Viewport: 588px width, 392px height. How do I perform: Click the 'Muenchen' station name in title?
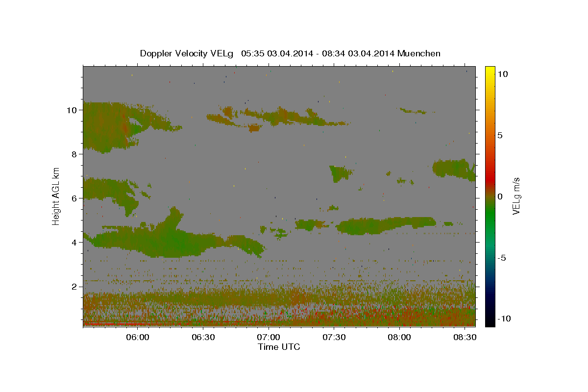(x=419, y=53)
